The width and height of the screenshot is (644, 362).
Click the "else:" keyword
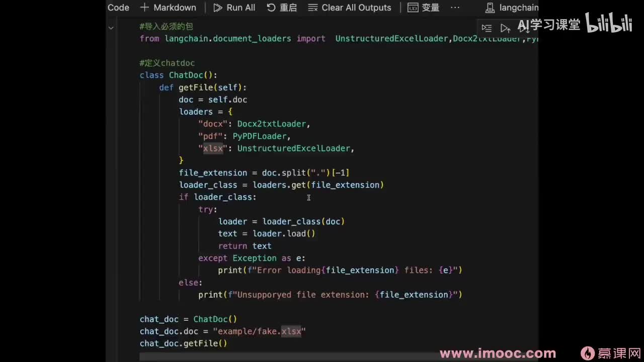(x=191, y=283)
